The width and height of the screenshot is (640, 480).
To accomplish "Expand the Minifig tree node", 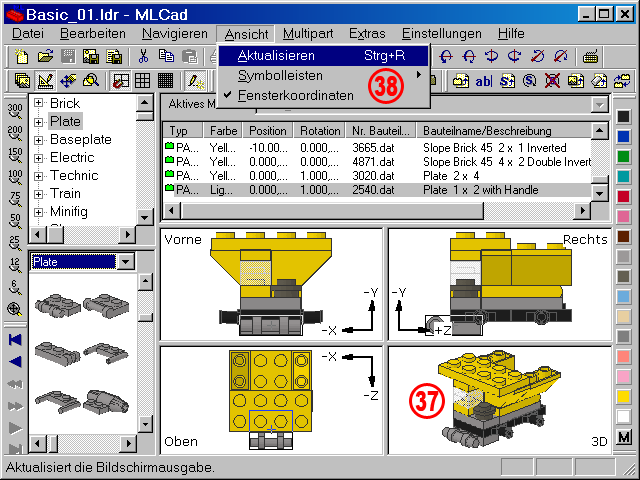I will click(x=38, y=212).
